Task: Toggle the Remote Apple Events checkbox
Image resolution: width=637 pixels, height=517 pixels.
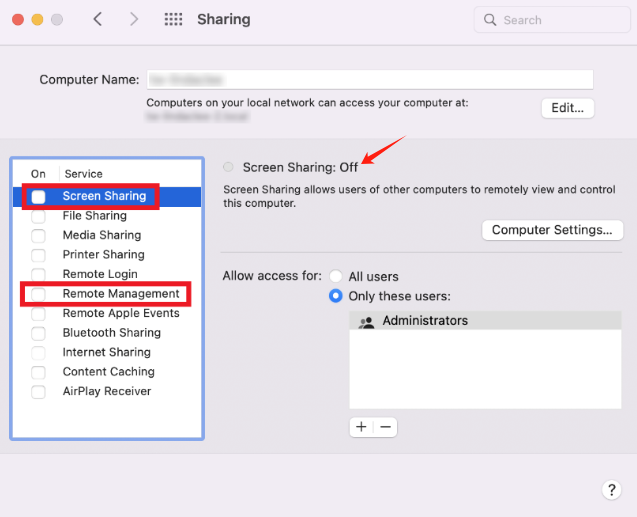Action: (38, 314)
